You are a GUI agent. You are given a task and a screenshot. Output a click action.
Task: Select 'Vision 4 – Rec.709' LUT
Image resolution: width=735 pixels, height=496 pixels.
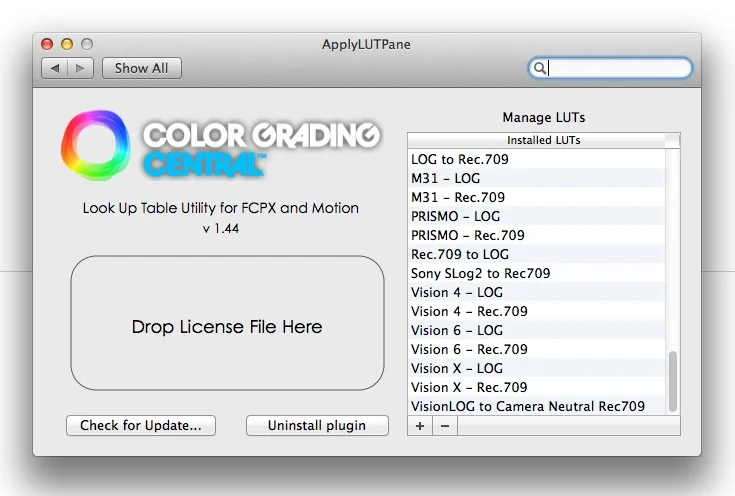click(536, 311)
